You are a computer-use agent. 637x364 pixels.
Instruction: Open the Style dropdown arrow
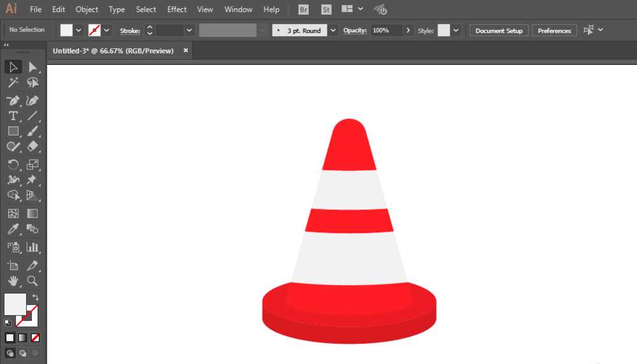pyautogui.click(x=457, y=31)
